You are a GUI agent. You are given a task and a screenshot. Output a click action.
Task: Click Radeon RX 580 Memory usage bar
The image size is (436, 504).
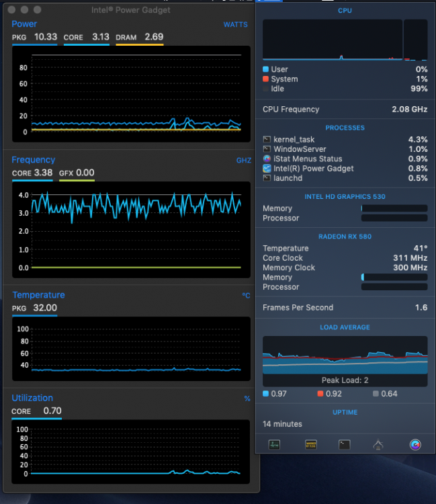394,277
